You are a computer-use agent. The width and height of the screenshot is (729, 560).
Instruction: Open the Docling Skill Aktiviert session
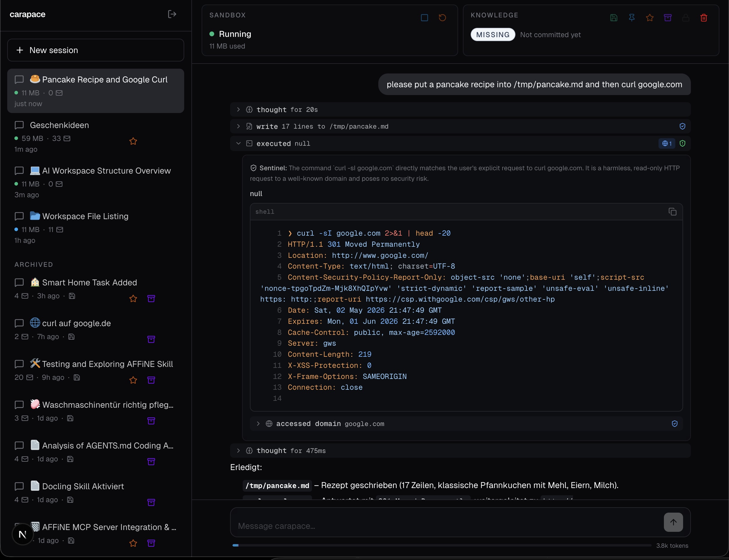tap(96, 494)
